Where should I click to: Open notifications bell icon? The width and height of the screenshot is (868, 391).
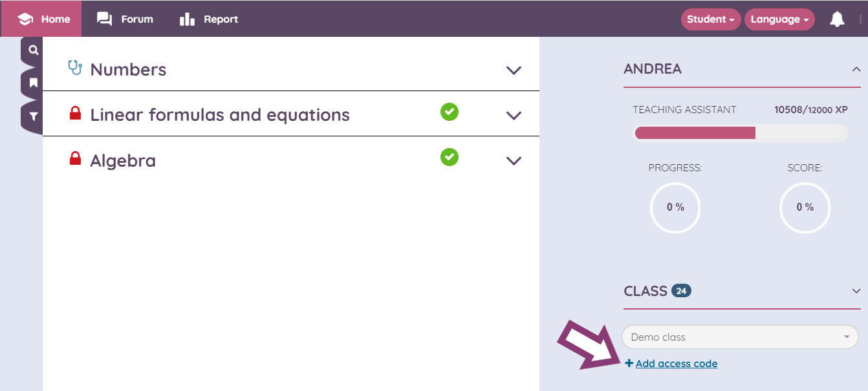point(837,19)
